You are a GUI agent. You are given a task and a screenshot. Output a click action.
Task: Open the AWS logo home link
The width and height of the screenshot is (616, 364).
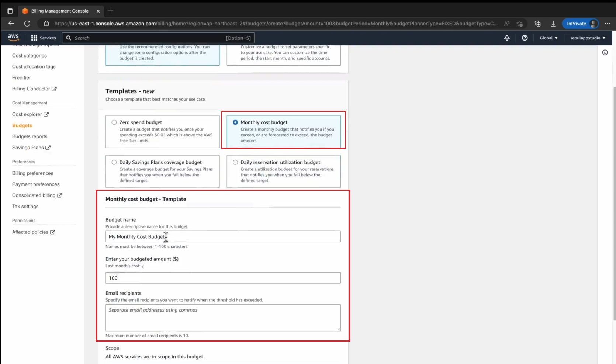(14, 38)
